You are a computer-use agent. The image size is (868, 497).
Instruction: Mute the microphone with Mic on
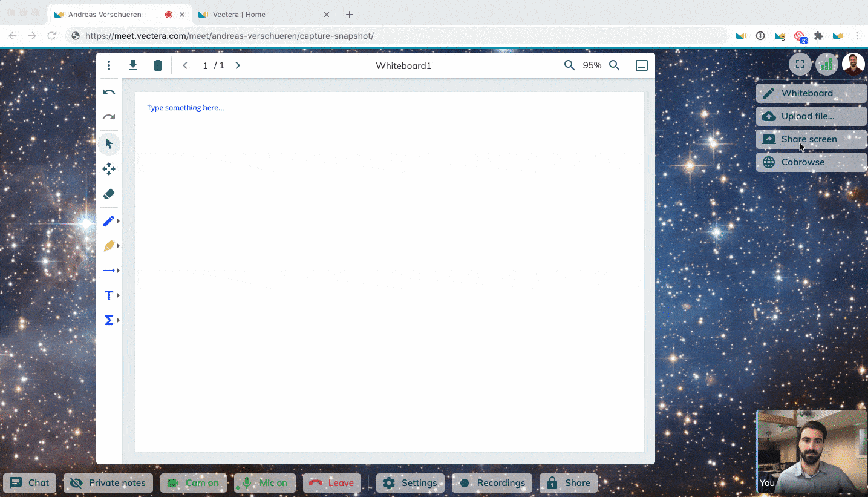(x=265, y=483)
